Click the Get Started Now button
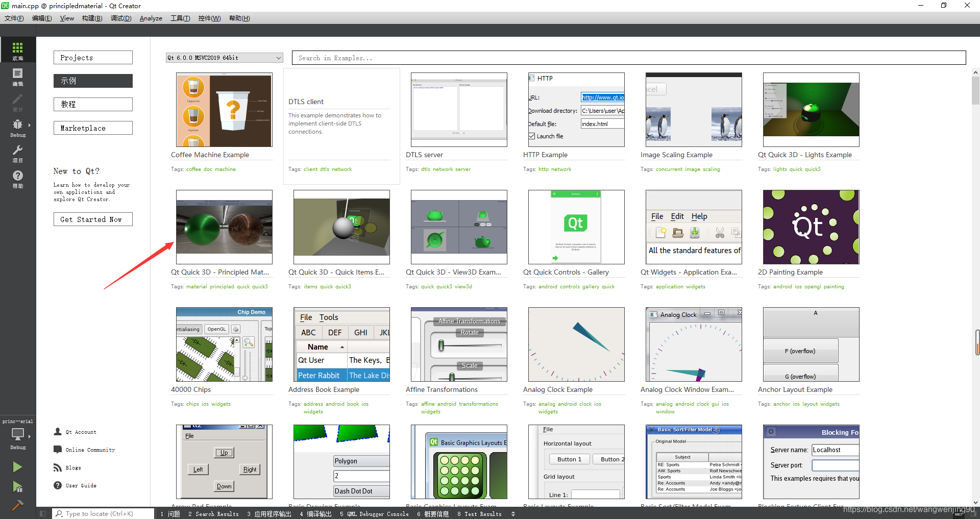Image resolution: width=980 pixels, height=519 pixels. pos(93,219)
